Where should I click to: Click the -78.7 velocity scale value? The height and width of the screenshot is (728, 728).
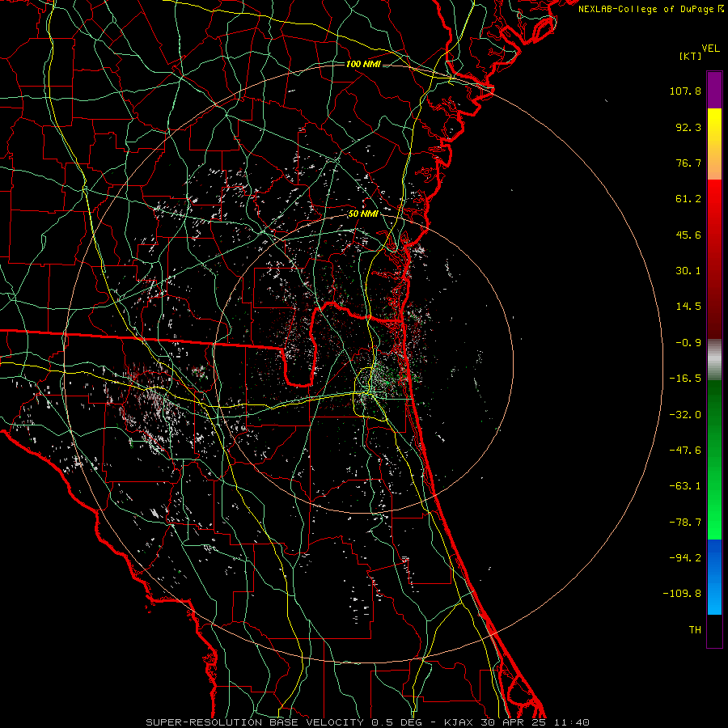(685, 523)
